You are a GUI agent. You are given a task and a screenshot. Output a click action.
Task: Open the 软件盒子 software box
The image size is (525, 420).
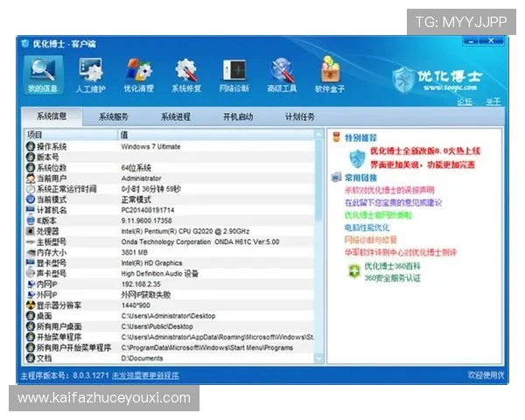[x=330, y=73]
